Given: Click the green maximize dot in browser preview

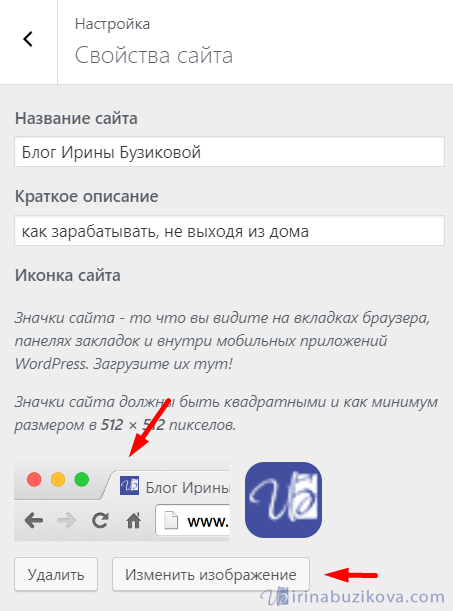Looking at the screenshot, I should (x=82, y=479).
